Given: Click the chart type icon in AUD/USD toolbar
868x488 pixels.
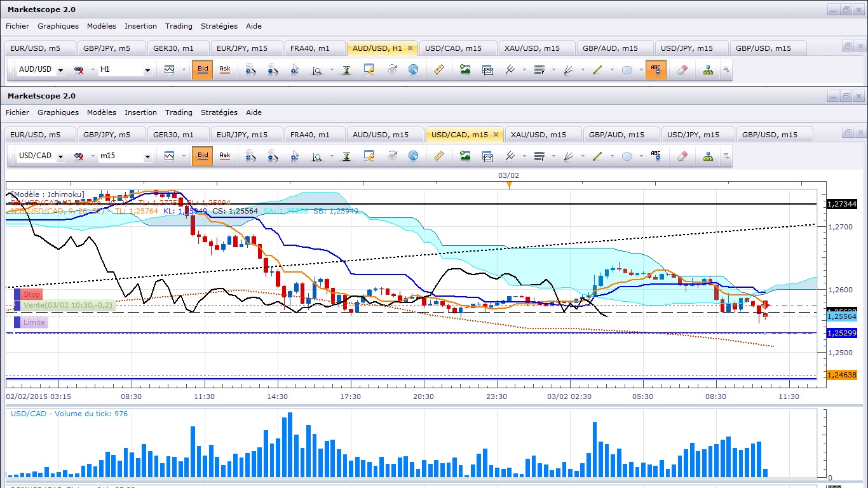Looking at the screenshot, I should click(x=170, y=69).
